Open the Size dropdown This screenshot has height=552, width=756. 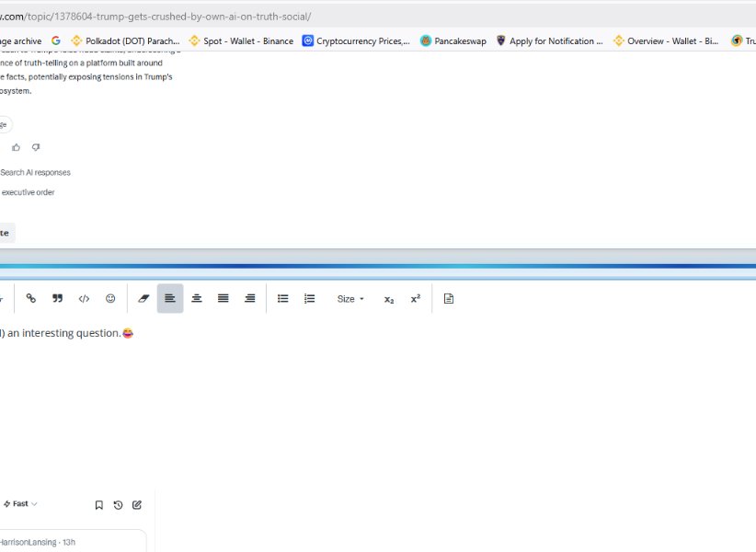click(x=350, y=299)
